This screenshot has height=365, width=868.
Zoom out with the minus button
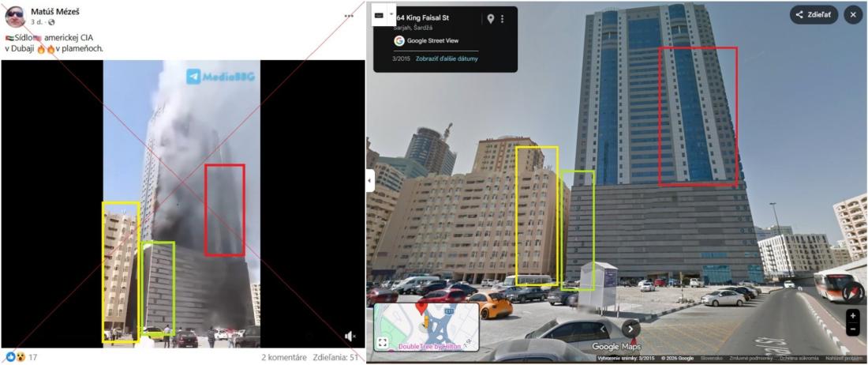click(853, 330)
